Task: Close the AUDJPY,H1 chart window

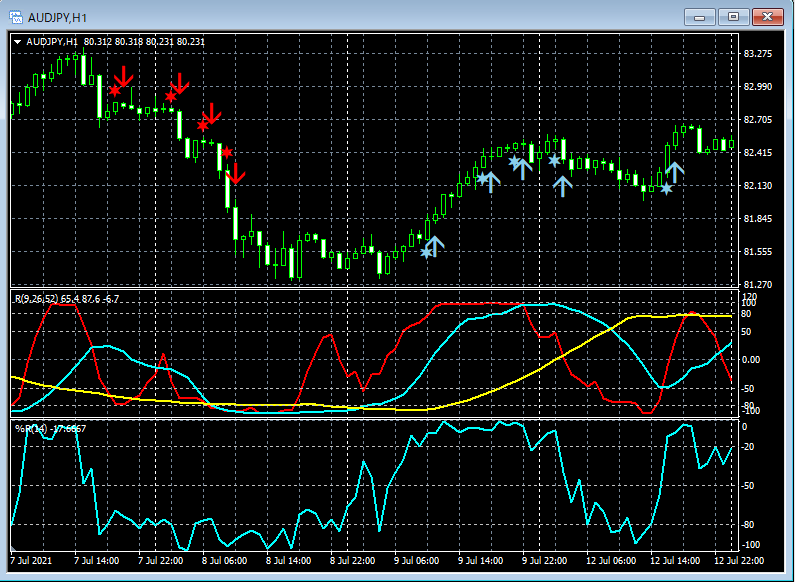Action: [x=768, y=17]
